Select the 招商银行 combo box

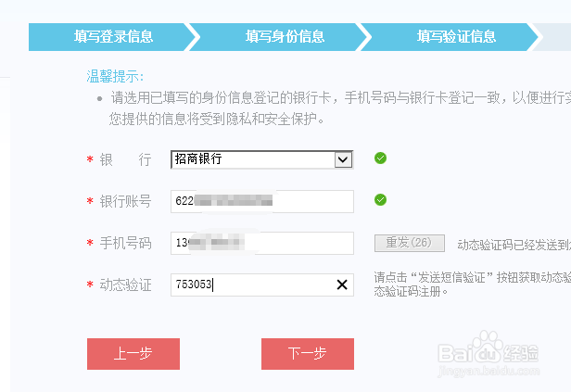261,159
